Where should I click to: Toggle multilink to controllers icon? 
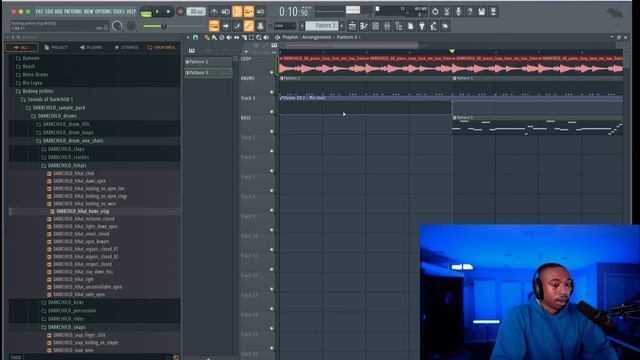click(x=260, y=26)
